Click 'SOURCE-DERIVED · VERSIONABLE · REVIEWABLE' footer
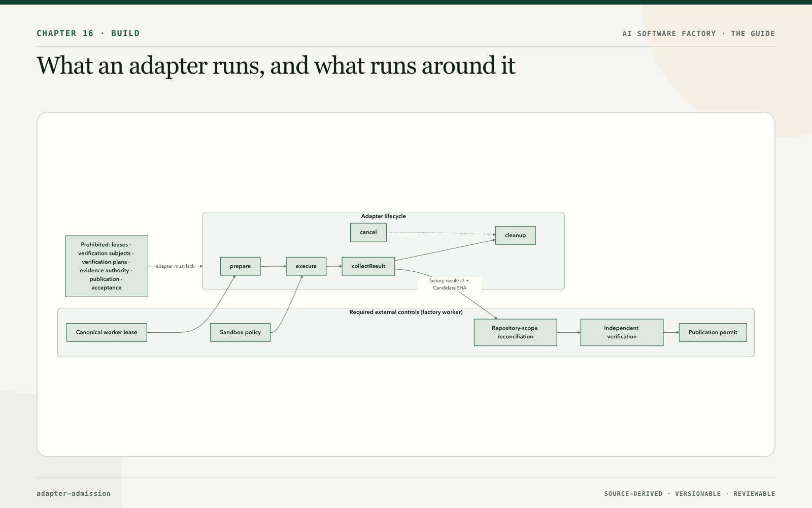 click(x=689, y=494)
